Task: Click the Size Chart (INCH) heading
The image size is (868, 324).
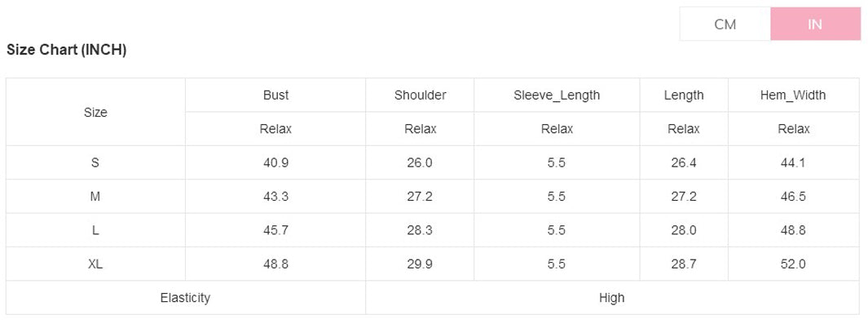Action: point(67,51)
